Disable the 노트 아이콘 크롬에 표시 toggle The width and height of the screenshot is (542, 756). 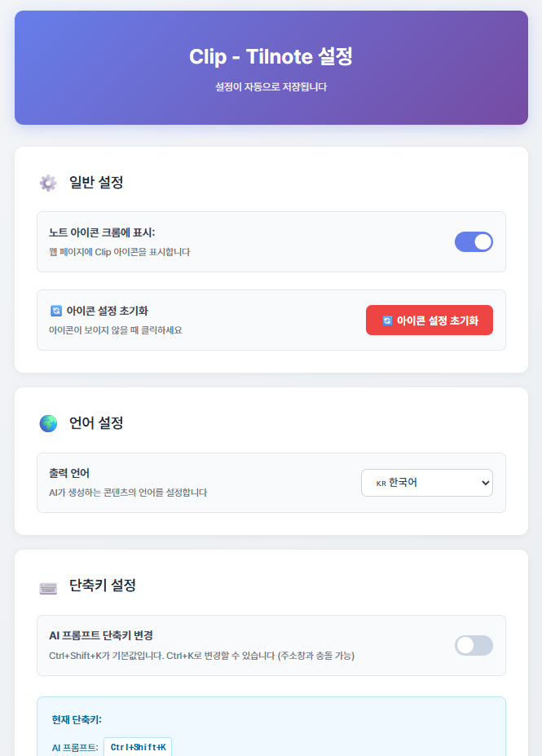tap(474, 241)
